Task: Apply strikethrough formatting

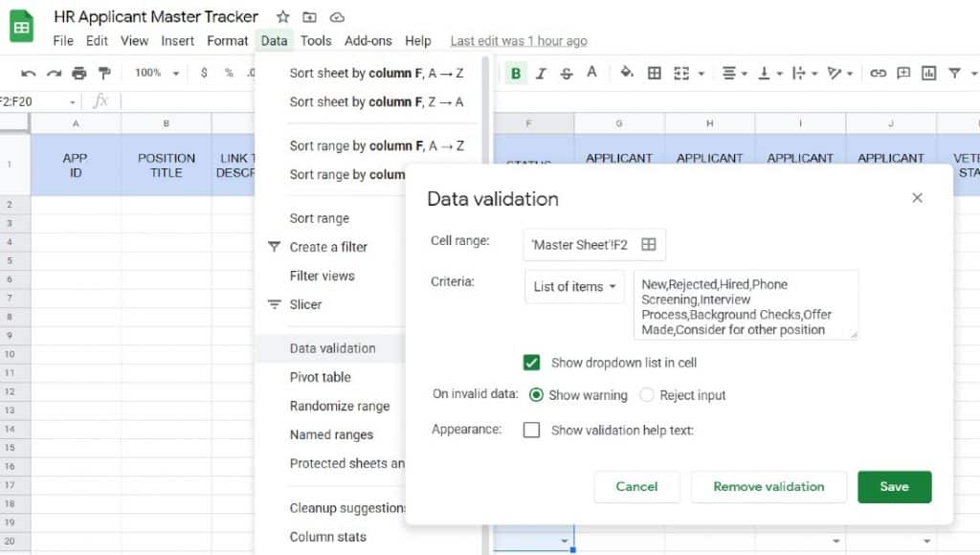Action: coord(565,73)
